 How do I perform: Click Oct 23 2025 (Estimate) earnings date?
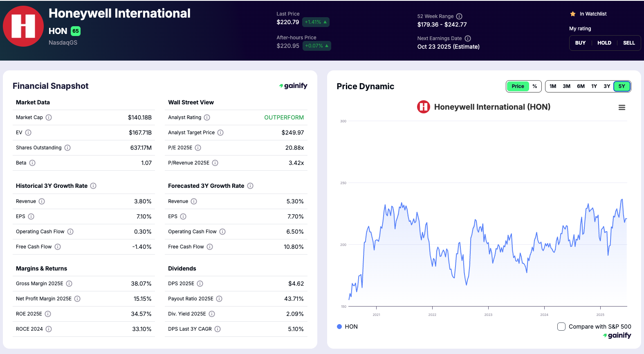449,47
